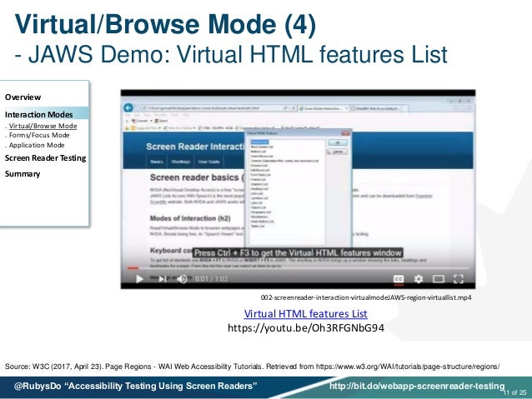Click the 'Virtual/Browse Mode (4)' slide title
This screenshot has width=532, height=399.
(165, 24)
